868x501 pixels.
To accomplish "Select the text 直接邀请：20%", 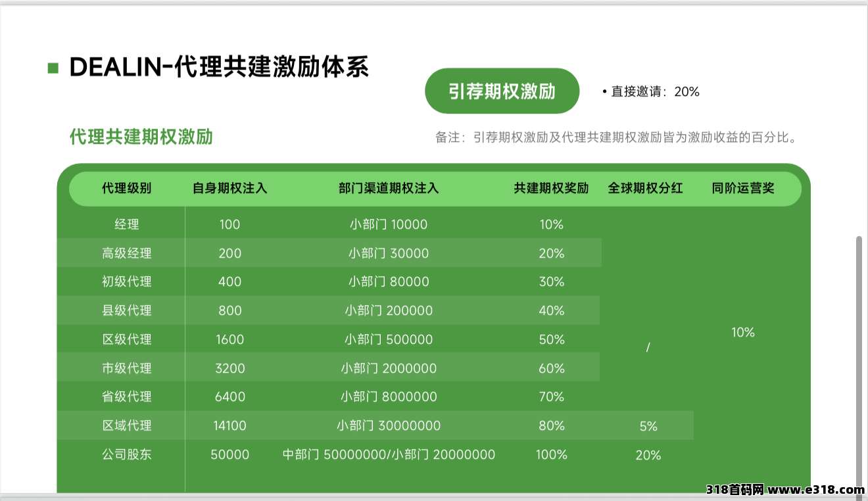I will tap(655, 92).
